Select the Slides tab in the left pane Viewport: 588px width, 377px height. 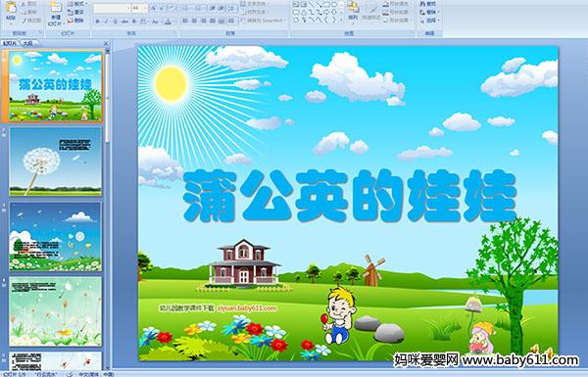(10, 43)
